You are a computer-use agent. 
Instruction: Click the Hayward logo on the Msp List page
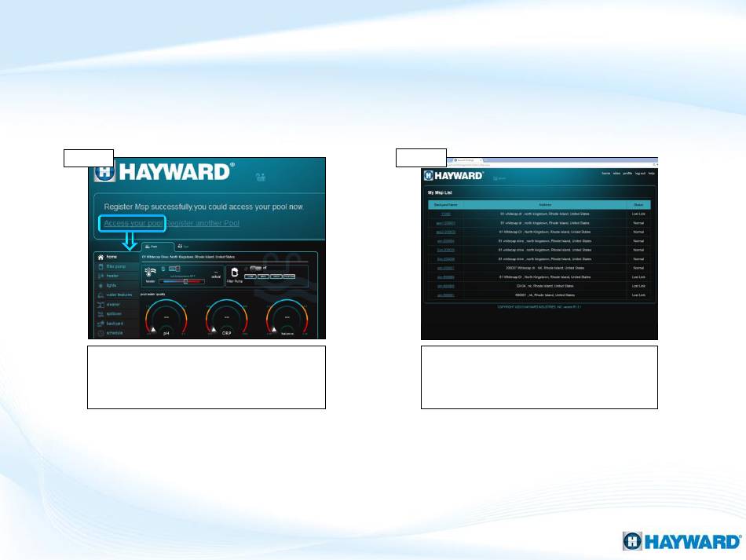pos(453,176)
